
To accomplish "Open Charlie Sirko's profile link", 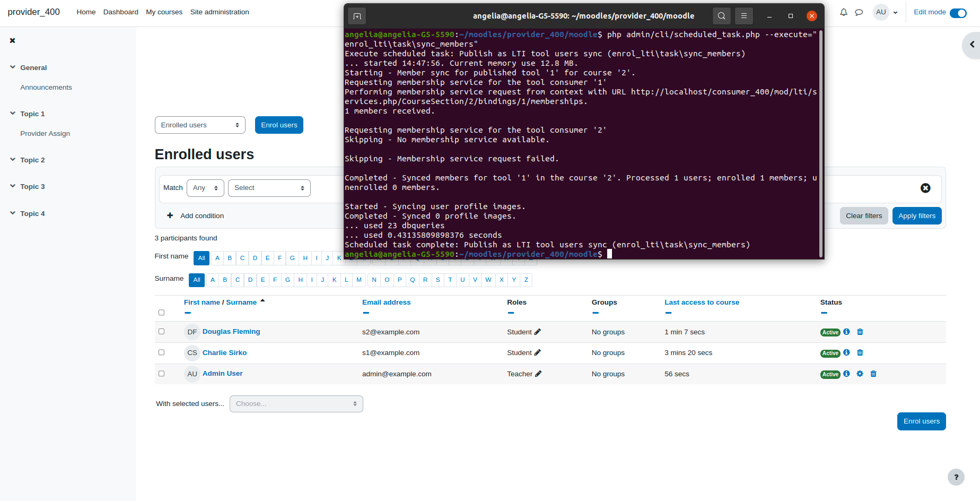I will [x=224, y=353].
